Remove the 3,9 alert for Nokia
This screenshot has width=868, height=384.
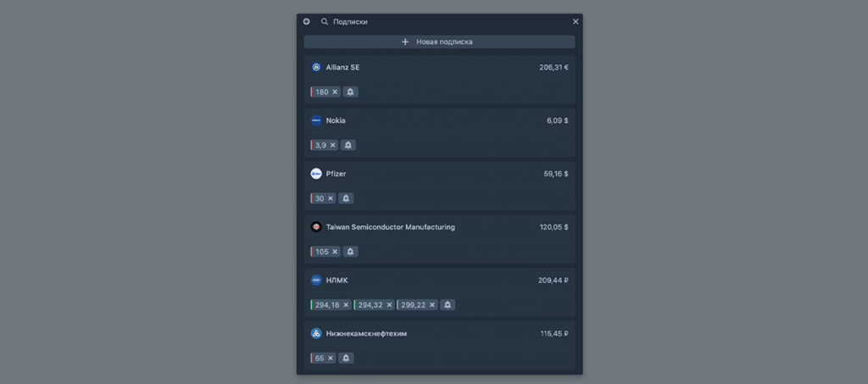tap(332, 145)
